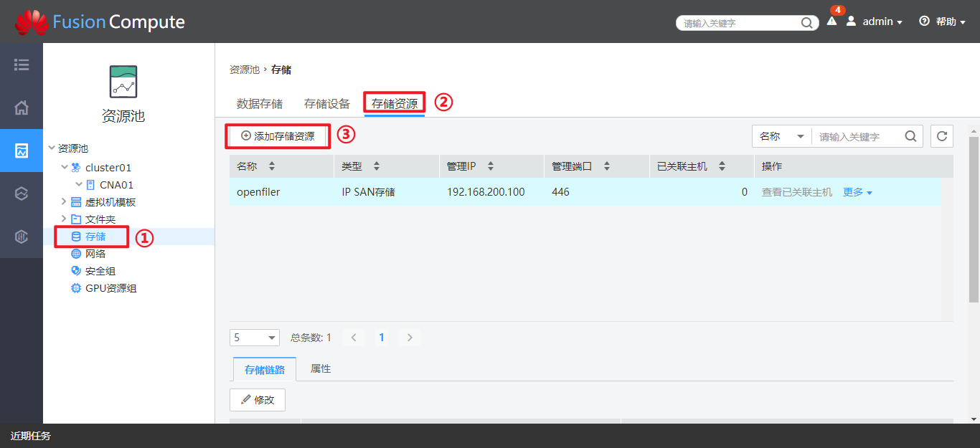
Task: Select 存储 in resource tree
Action: pos(95,237)
